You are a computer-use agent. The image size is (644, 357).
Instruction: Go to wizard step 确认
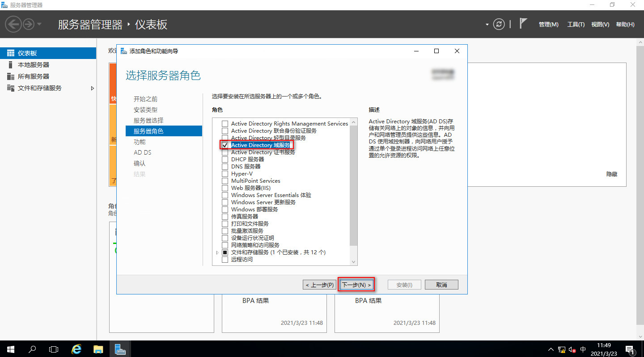[x=140, y=164]
